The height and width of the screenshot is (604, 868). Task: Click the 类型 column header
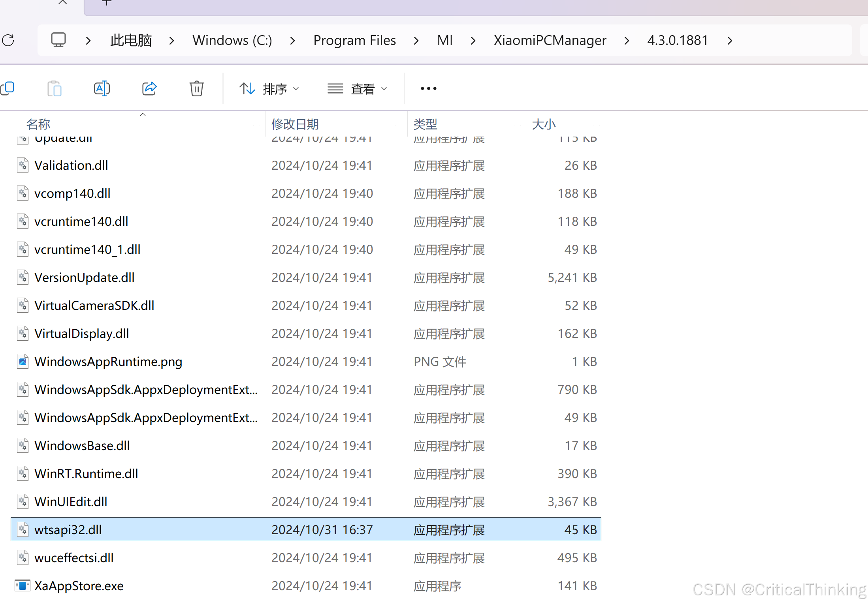(x=425, y=124)
